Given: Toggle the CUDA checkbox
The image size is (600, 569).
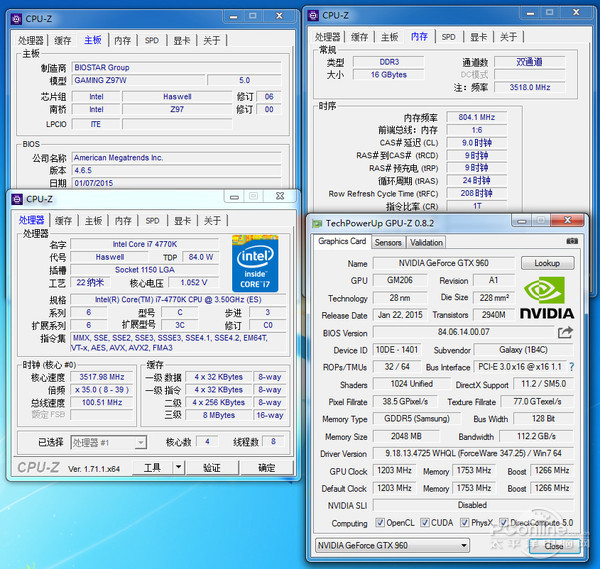Looking at the screenshot, I should pos(426,523).
